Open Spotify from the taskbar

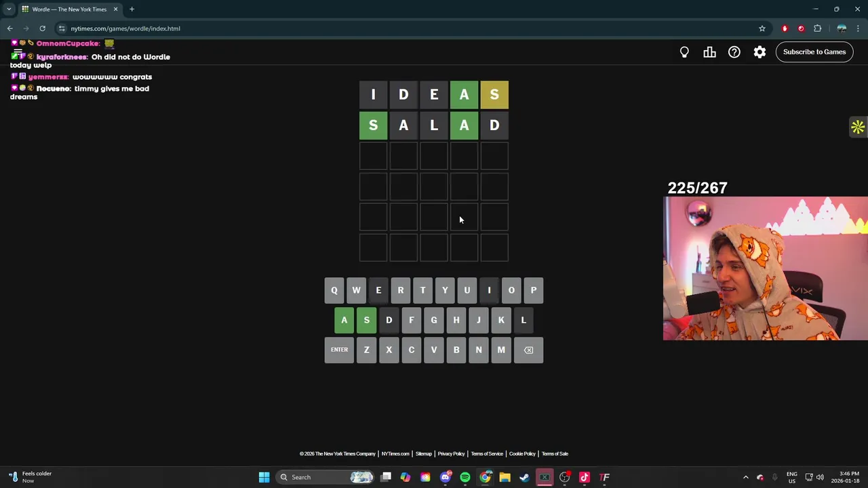pos(465,477)
